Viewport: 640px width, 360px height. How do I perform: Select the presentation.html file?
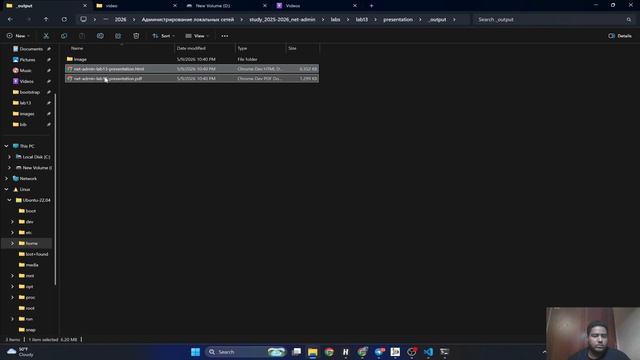[192, 69]
